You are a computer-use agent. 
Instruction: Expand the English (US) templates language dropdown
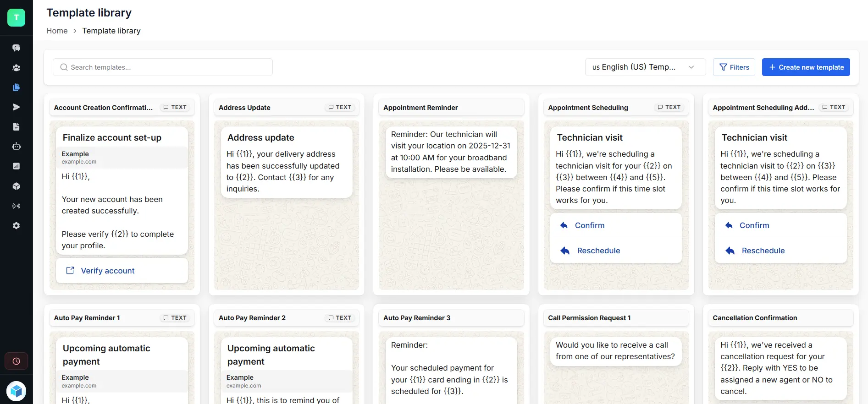645,67
